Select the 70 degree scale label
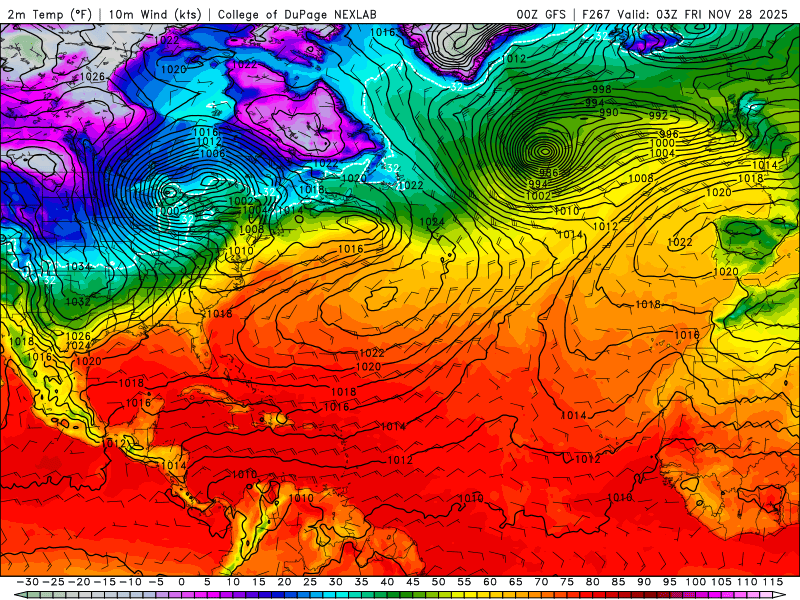Viewport: 800px width, 600px height. pyautogui.click(x=541, y=582)
